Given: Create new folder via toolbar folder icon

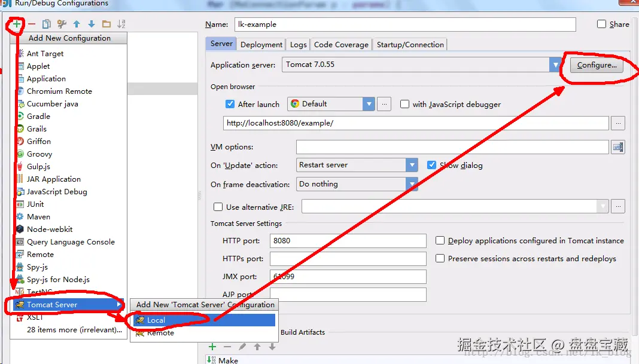Looking at the screenshot, I should coord(106,24).
